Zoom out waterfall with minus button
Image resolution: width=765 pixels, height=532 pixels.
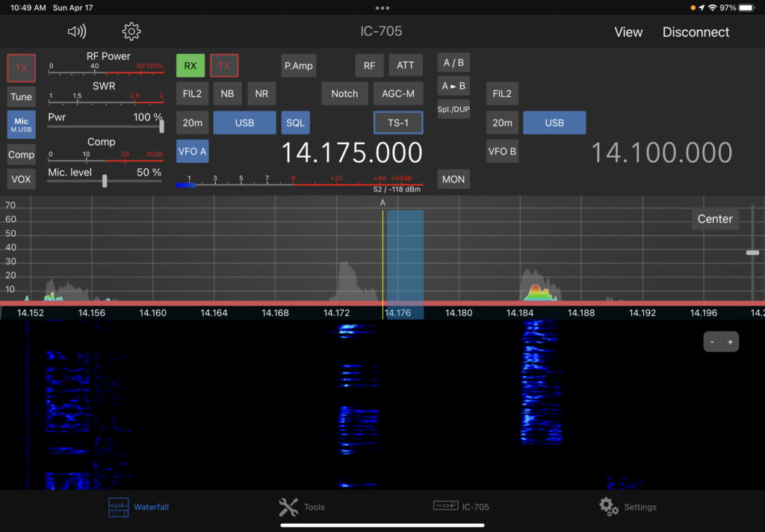click(x=712, y=342)
